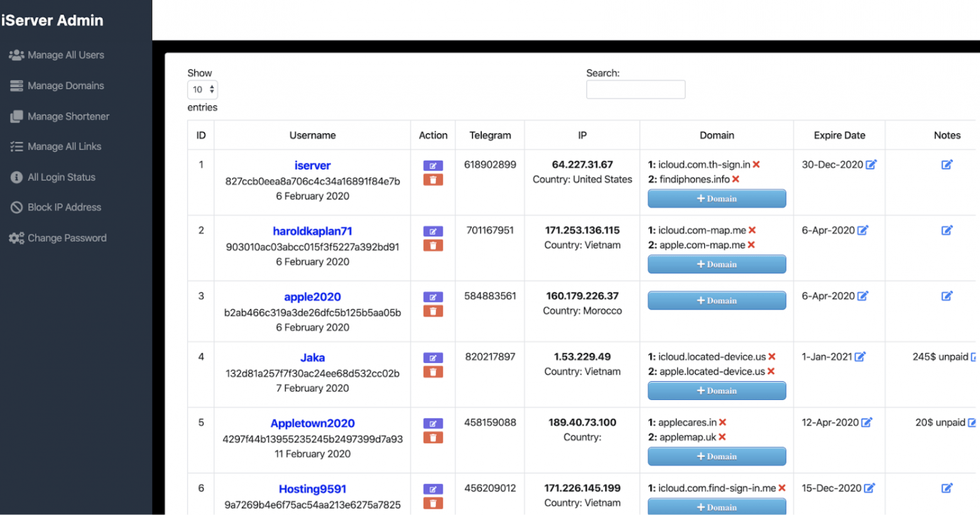Edit expire date for apple2020 row
Screen dimensions: 980x515
863,296
